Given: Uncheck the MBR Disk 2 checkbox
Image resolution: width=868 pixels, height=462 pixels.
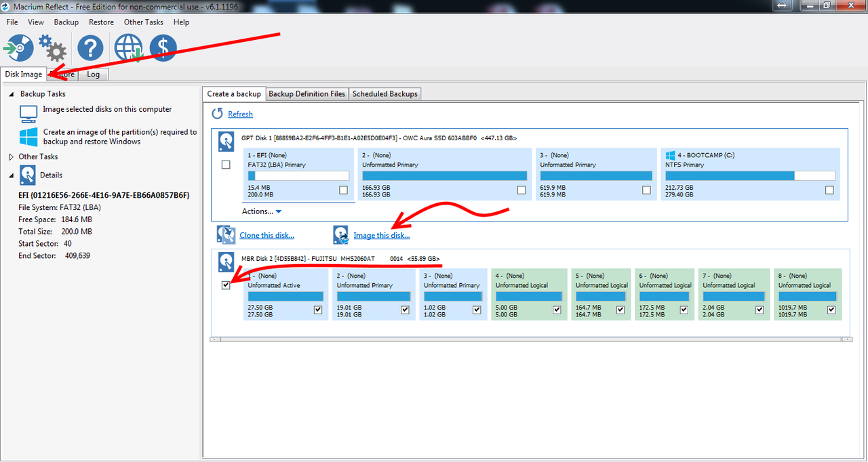Looking at the screenshot, I should [x=226, y=285].
